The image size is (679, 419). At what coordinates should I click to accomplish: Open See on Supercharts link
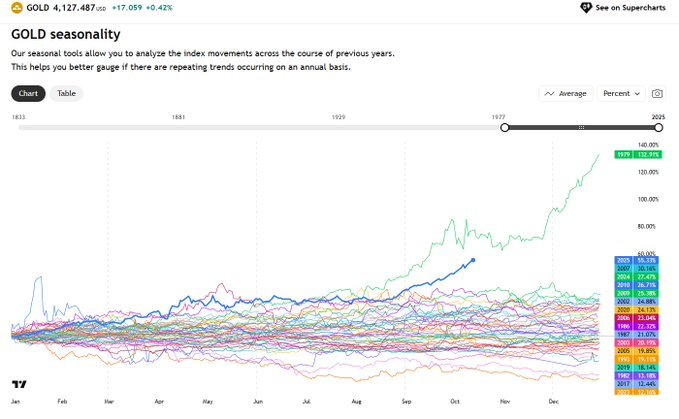tap(623, 7)
